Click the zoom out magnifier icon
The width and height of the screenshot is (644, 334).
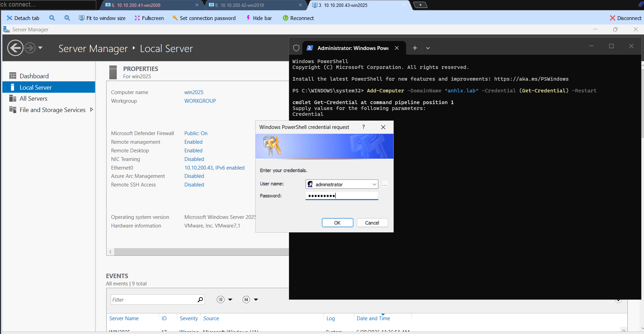pos(67,18)
